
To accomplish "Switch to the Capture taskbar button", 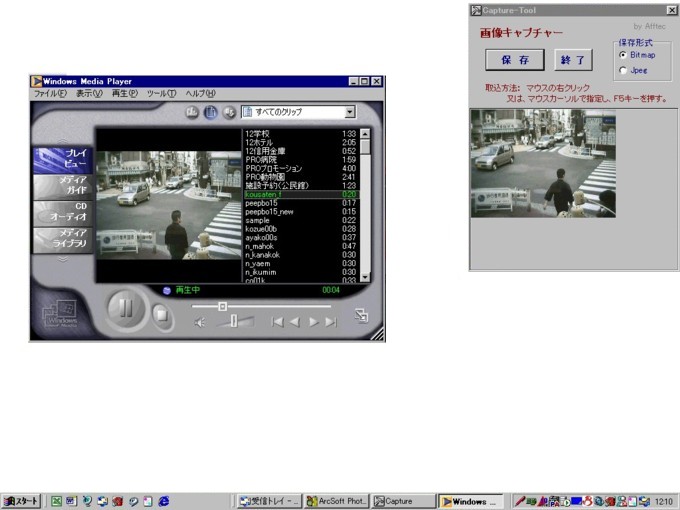I will (x=403, y=501).
